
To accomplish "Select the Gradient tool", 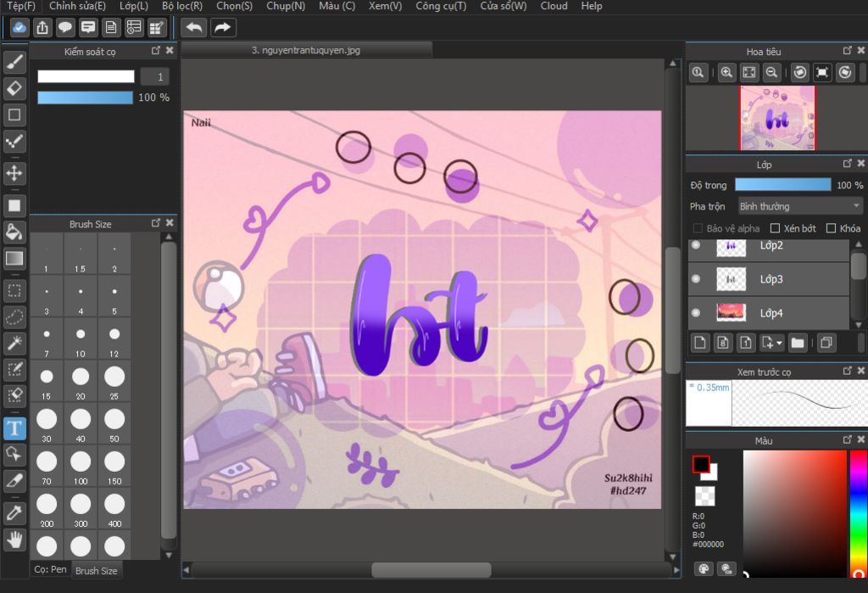I will 14,258.
